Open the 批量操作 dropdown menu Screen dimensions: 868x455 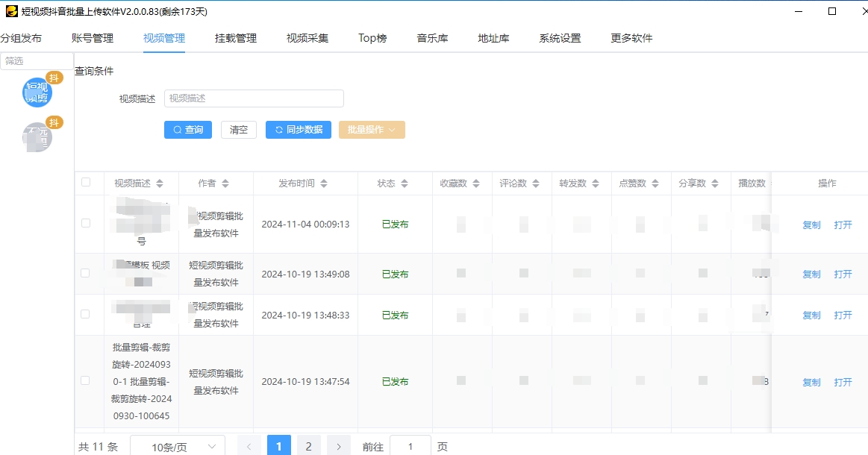click(x=372, y=130)
